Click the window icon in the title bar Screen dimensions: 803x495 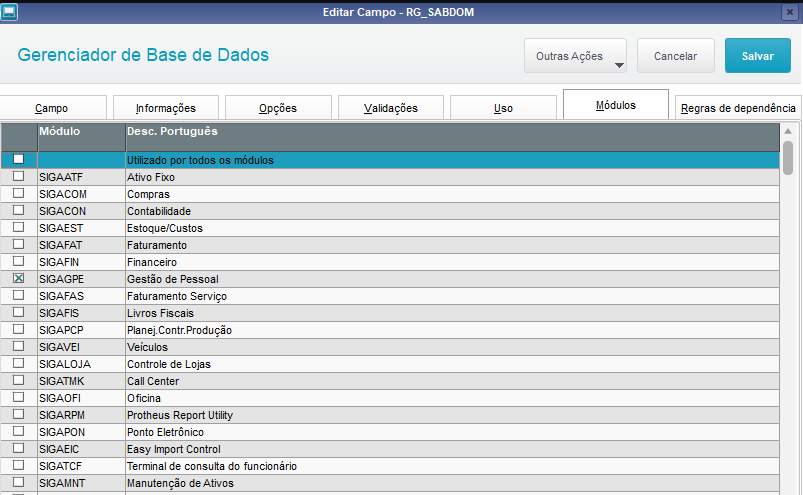tap(9, 12)
